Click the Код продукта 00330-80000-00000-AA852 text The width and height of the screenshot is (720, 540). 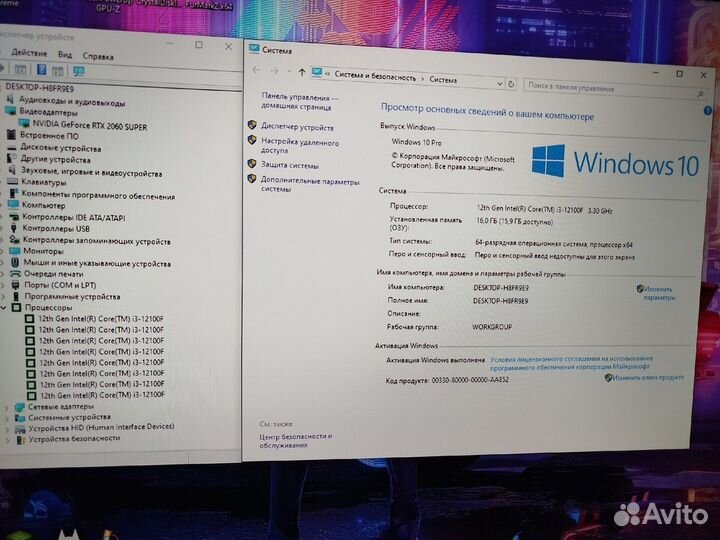click(447, 380)
